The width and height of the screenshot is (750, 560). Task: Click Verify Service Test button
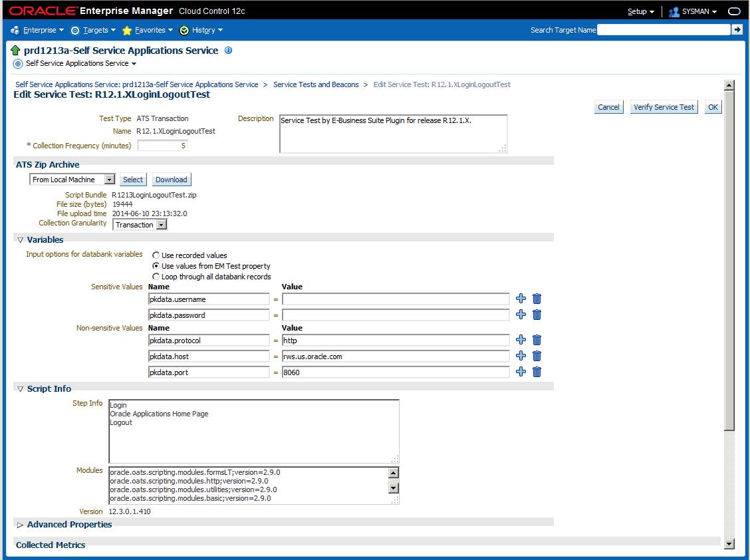(664, 107)
